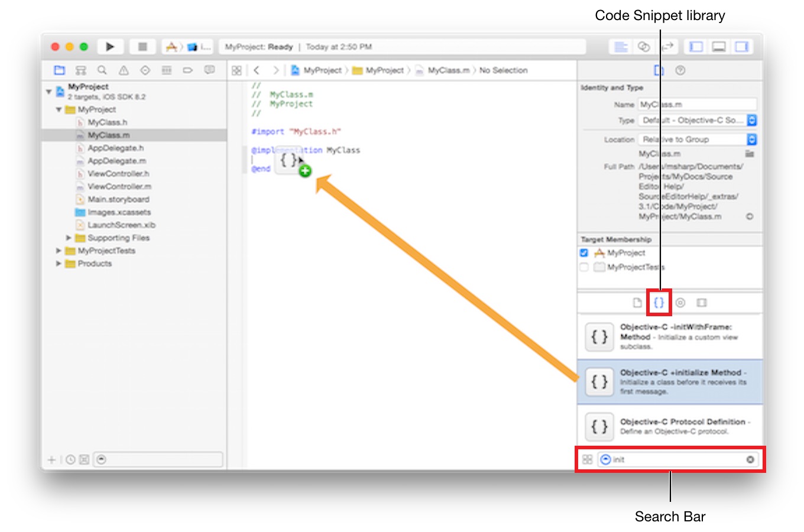Show the Report navigator
Screen dimensions: 804x532
point(209,70)
